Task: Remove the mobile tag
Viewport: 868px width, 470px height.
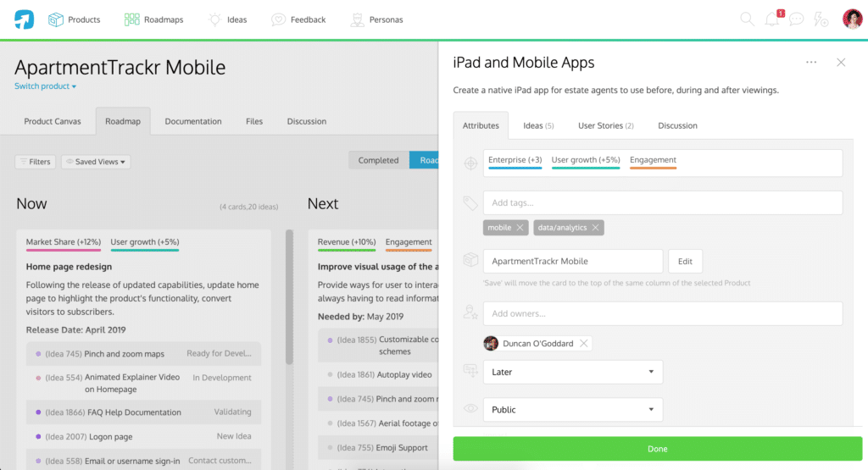Action: (520, 228)
